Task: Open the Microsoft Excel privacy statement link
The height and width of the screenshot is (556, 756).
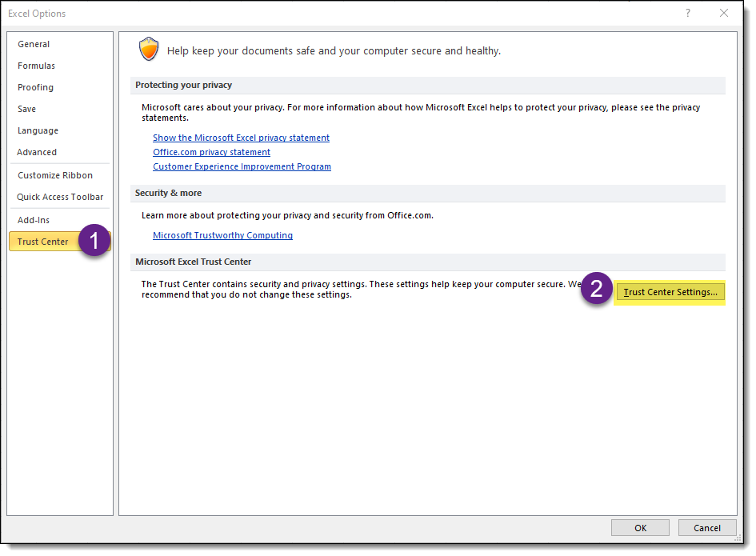Action: click(241, 138)
